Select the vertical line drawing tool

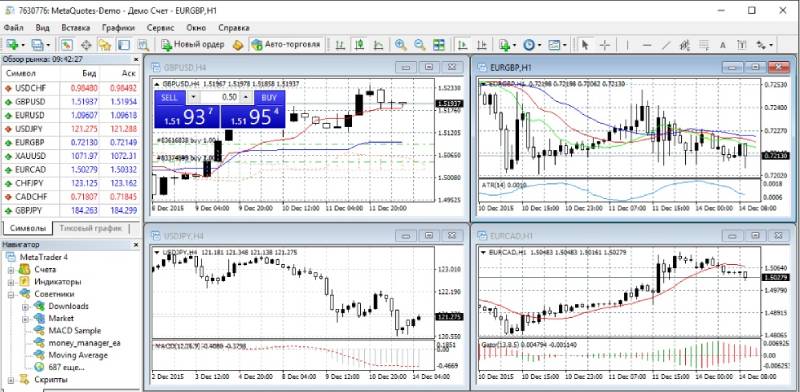(627, 45)
